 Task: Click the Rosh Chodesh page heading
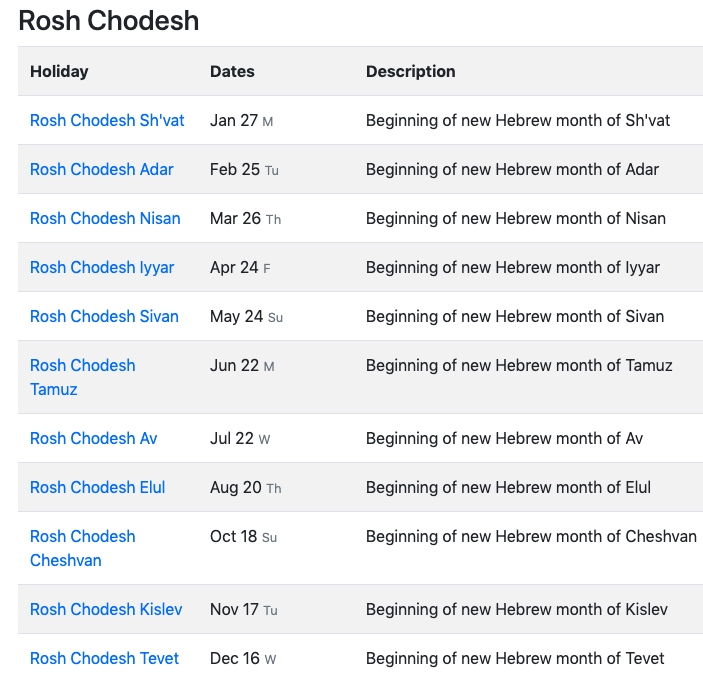coord(108,21)
